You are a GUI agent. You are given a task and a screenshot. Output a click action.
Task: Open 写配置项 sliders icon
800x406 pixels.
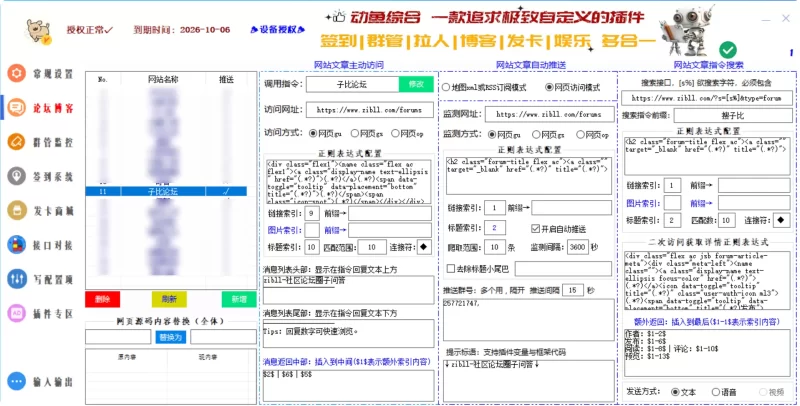(16, 278)
